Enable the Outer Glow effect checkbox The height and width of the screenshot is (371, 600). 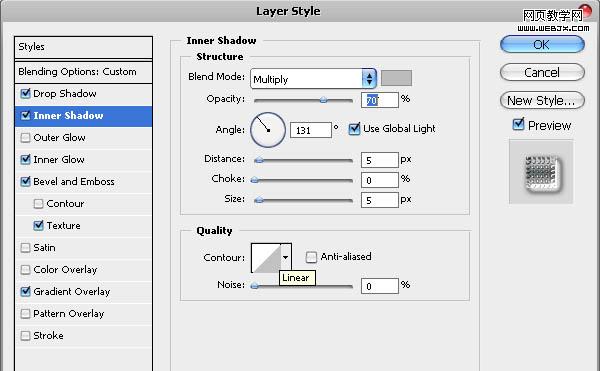25,138
